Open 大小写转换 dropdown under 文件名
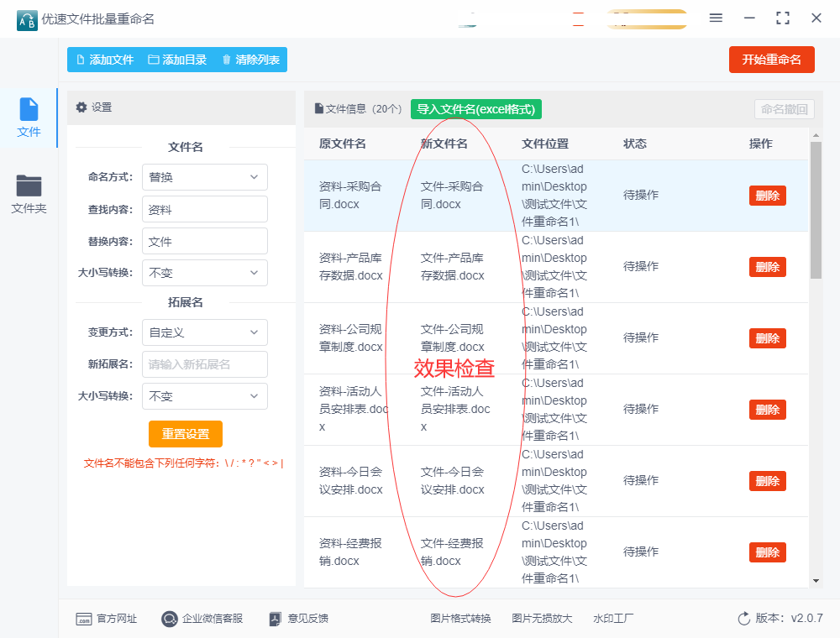The image size is (840, 638). 205,273
